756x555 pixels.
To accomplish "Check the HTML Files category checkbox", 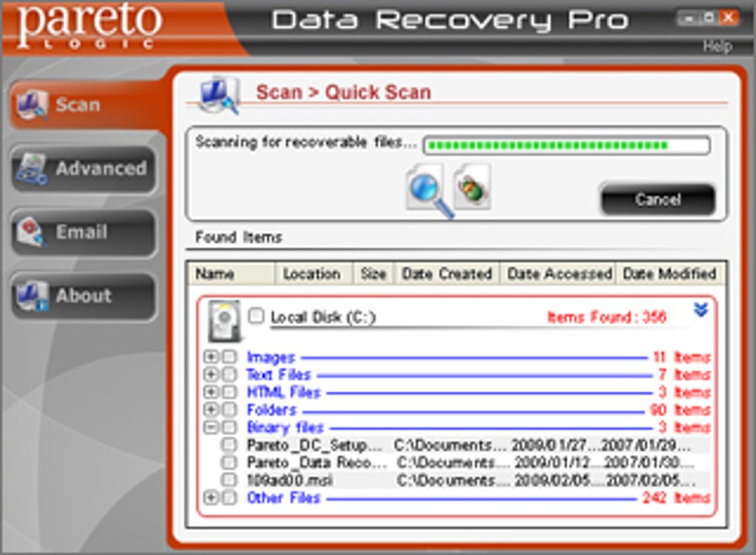I will [x=230, y=392].
